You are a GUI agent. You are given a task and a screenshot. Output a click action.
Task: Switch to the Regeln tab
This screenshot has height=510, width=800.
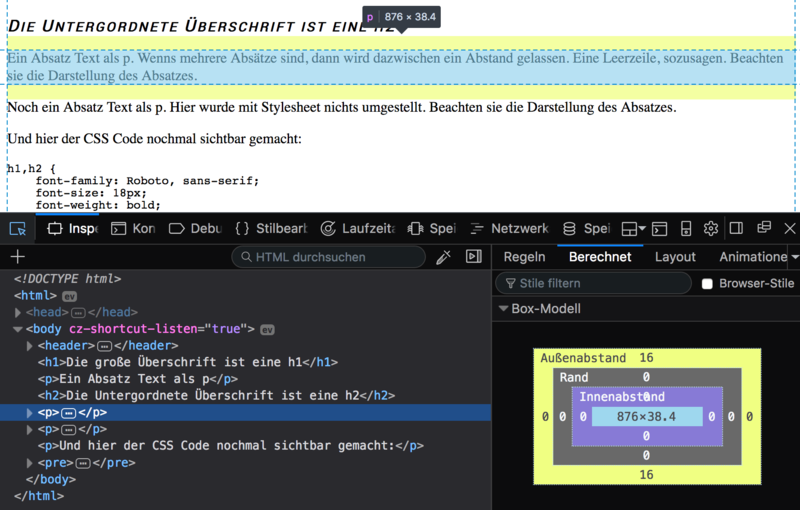pyautogui.click(x=524, y=257)
